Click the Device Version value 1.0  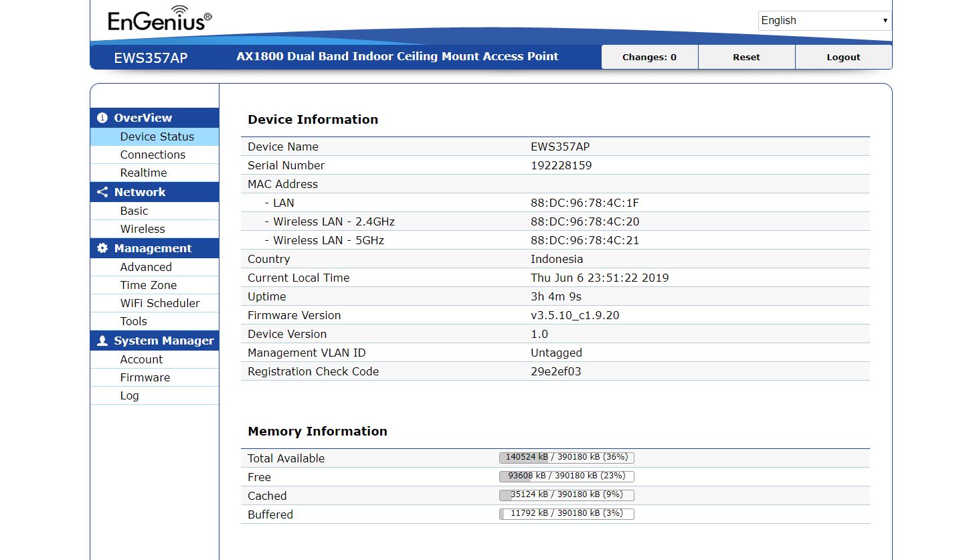539,334
